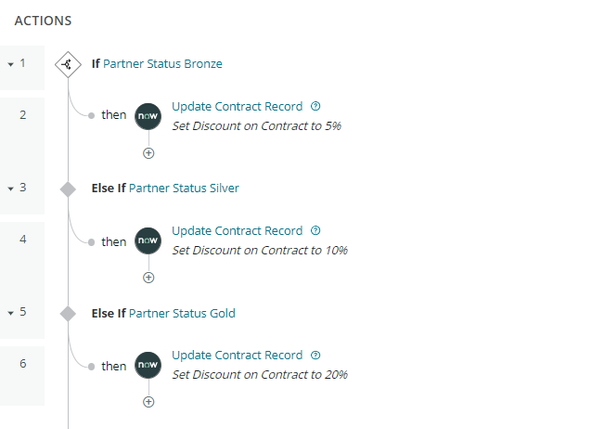Viewport: 592px width, 429px height.
Task: Add an action below Set Discount to 20%
Action: click(148, 402)
